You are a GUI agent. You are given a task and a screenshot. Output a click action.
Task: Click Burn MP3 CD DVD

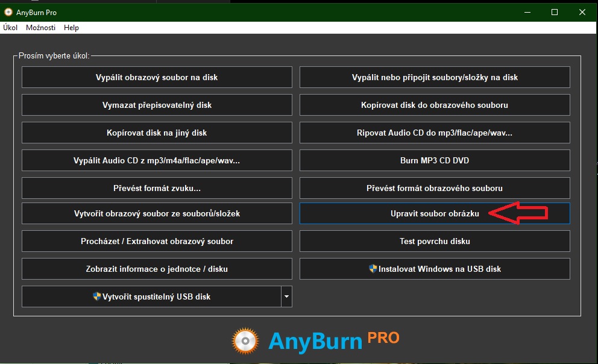[x=434, y=160]
